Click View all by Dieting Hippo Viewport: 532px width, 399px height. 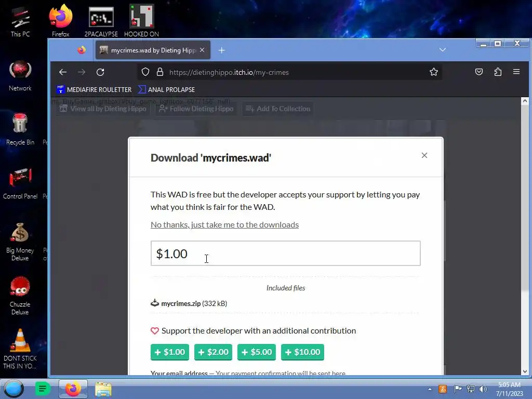coord(103,109)
